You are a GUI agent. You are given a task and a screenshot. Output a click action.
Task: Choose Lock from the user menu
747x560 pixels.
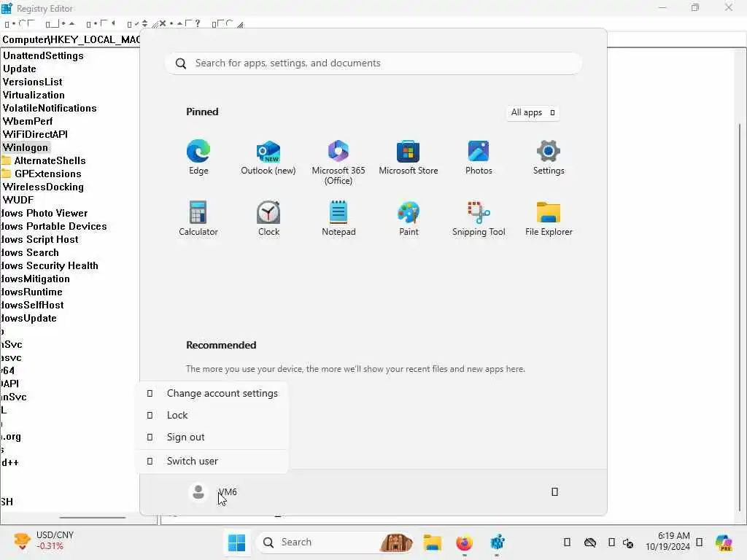pos(212,415)
